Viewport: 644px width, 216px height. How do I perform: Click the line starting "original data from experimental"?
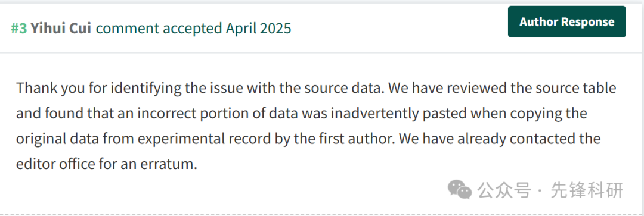tap(308, 139)
